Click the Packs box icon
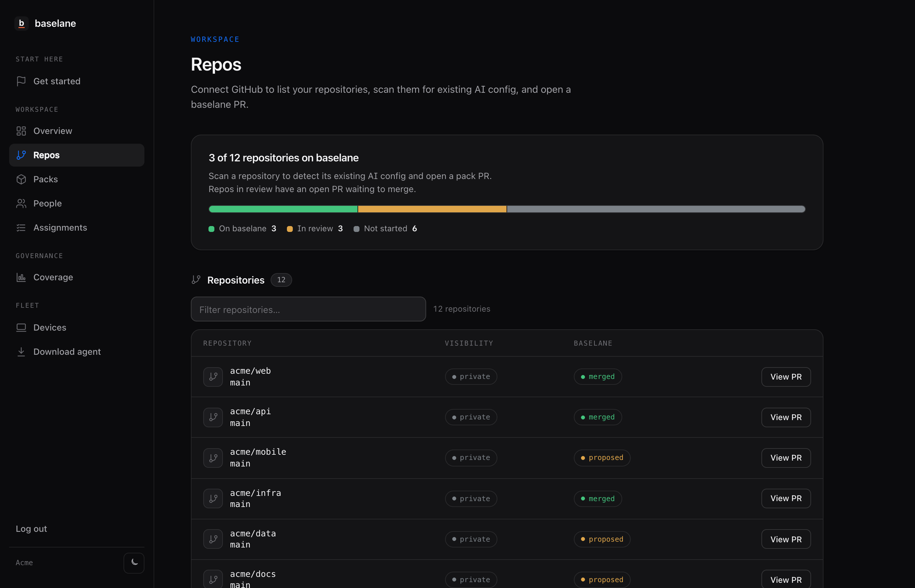915x588 pixels. tap(21, 179)
